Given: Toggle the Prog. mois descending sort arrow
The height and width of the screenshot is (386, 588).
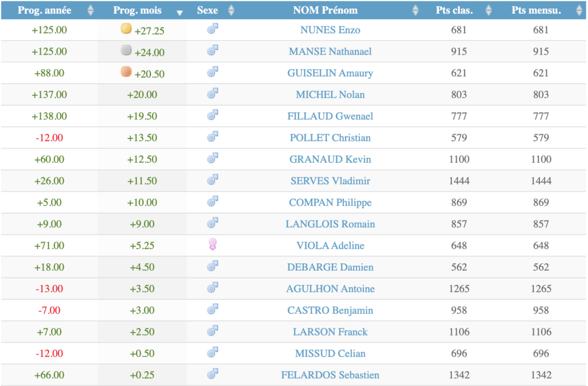Looking at the screenshot, I should 180,11.
